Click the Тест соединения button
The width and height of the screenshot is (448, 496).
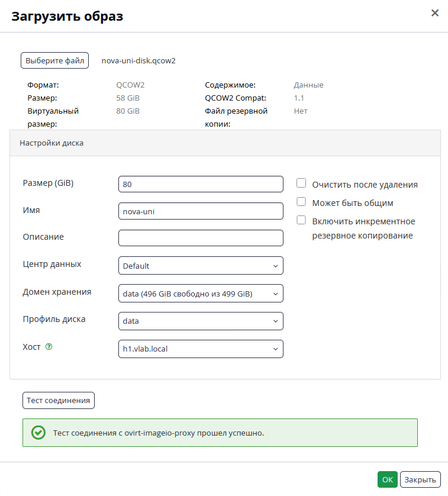click(x=59, y=401)
